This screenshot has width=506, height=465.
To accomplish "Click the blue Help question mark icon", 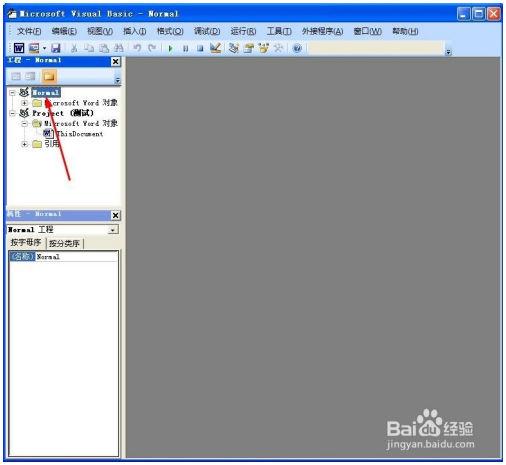I will [297, 48].
